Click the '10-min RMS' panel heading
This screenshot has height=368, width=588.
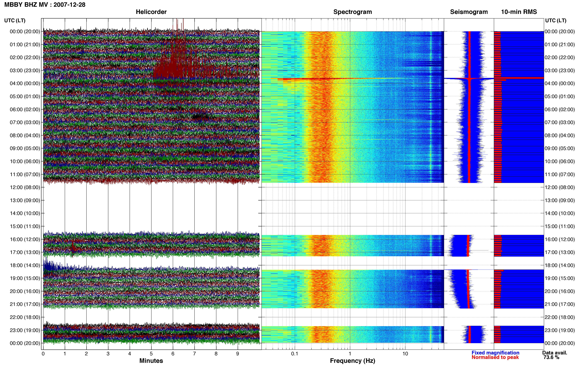[x=519, y=12]
